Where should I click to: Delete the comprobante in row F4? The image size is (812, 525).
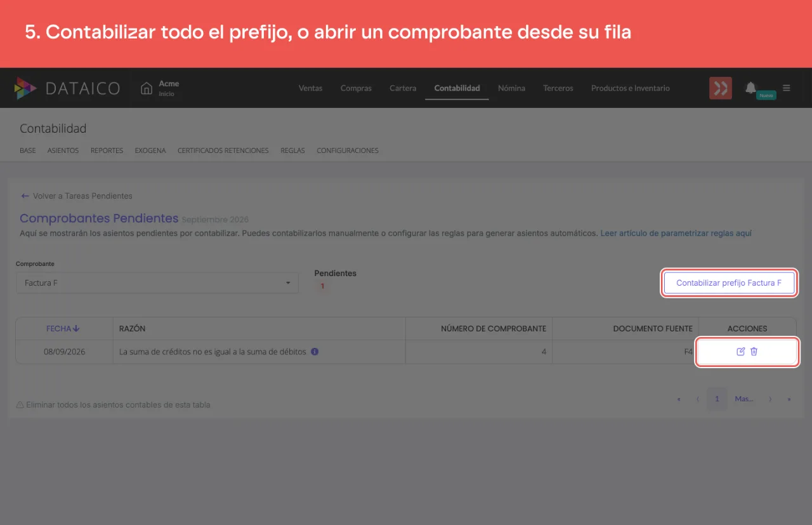[754, 352]
